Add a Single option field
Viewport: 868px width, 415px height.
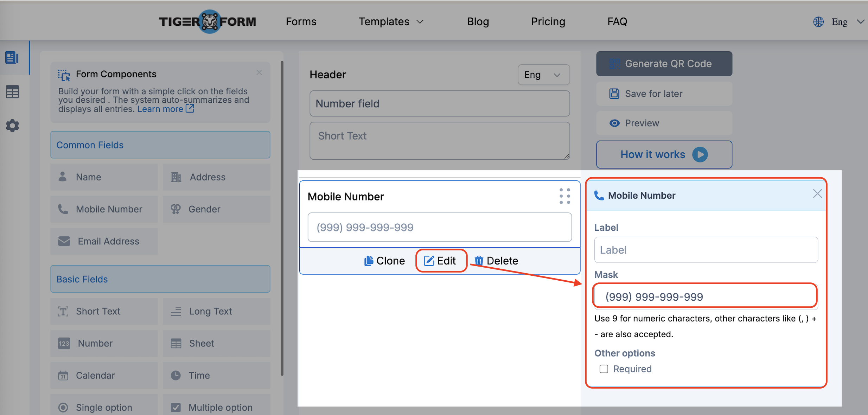tap(104, 407)
